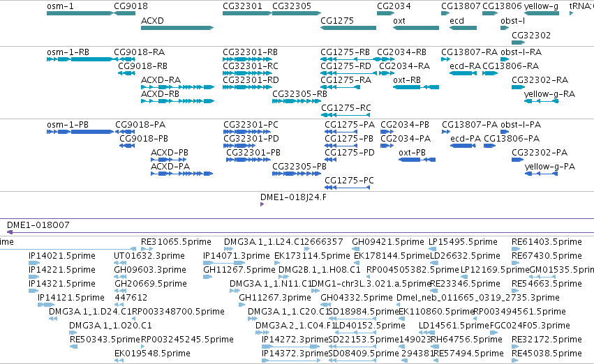Select the CG32305-RB transcript glyph
Image resolution: width=594 pixels, height=364 pixels.
click(297, 101)
